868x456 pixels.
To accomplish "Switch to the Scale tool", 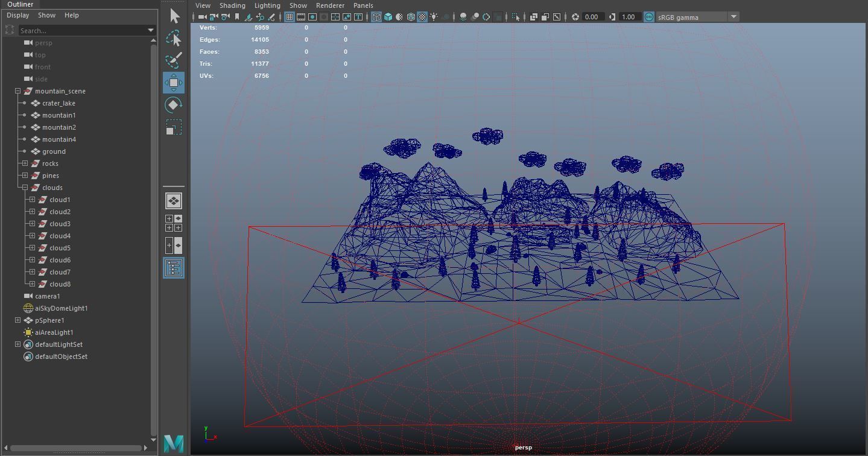I will point(174,127).
